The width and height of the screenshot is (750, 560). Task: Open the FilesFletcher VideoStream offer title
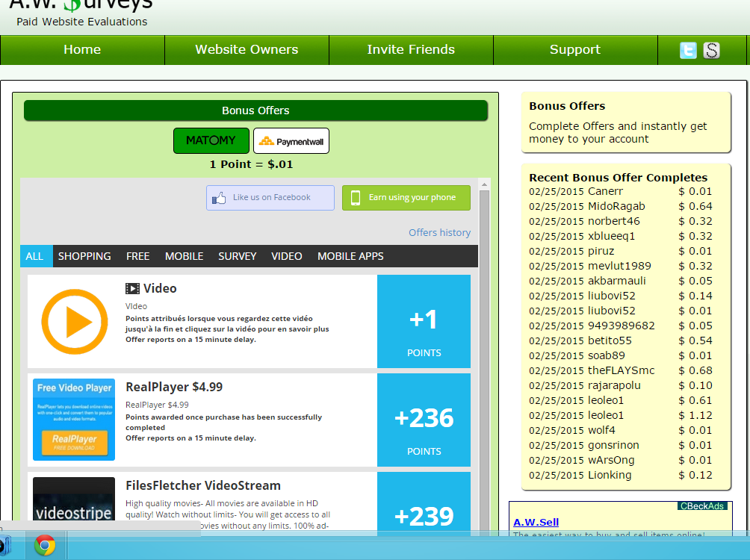coord(203,485)
